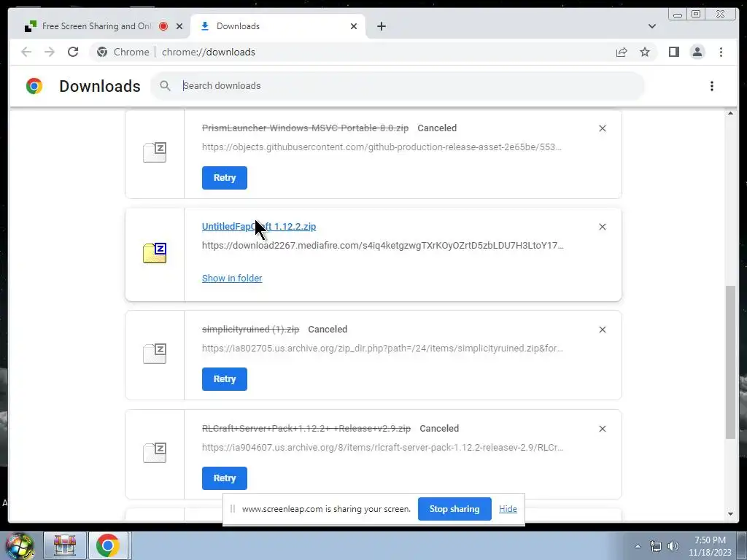Click the Chrome logo beside the Downloads title

click(x=34, y=86)
